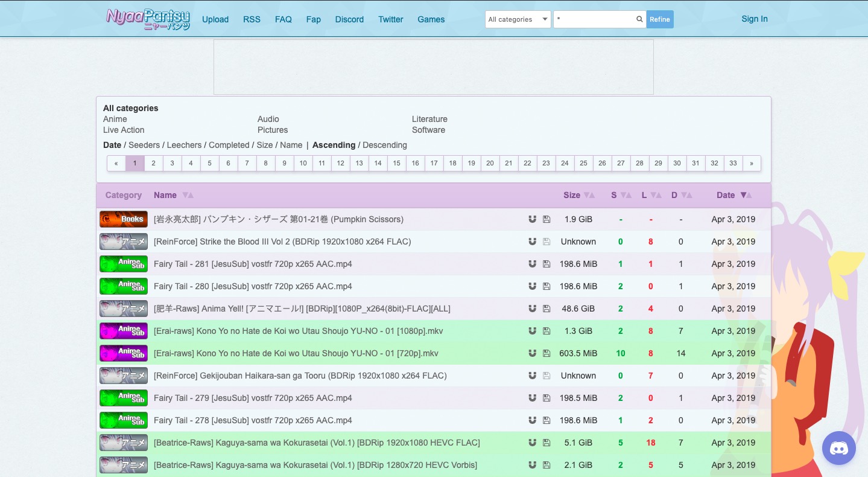Click the Sign In link

(x=754, y=19)
